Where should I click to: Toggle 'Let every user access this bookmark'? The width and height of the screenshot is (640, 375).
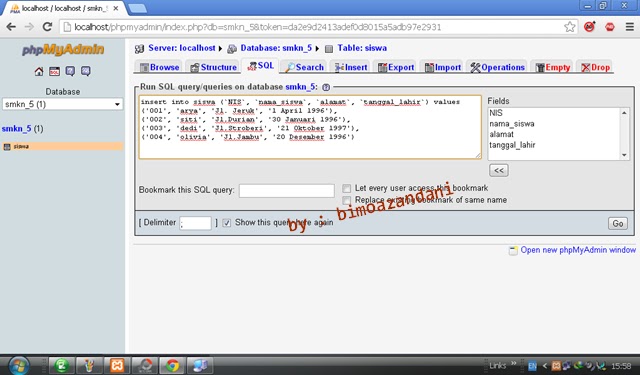[347, 189]
